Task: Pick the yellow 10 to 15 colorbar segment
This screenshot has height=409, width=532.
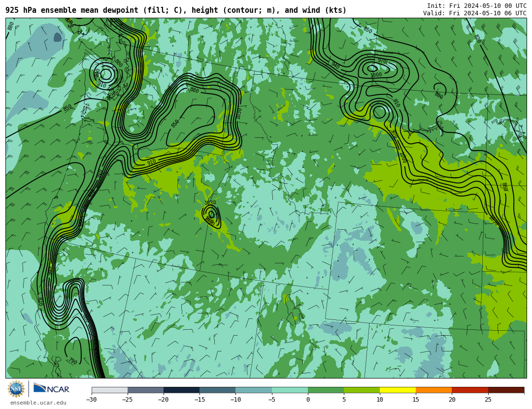Action: coord(398,390)
